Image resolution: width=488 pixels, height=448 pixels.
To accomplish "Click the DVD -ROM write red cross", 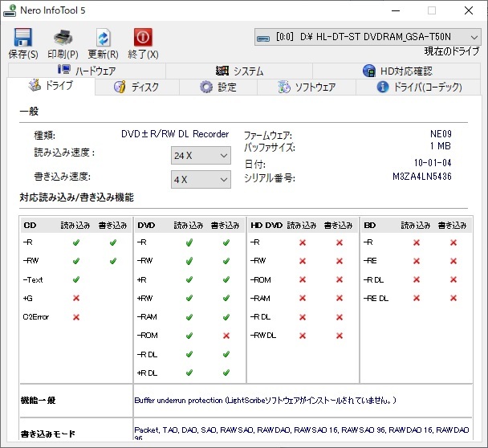I will (226, 336).
